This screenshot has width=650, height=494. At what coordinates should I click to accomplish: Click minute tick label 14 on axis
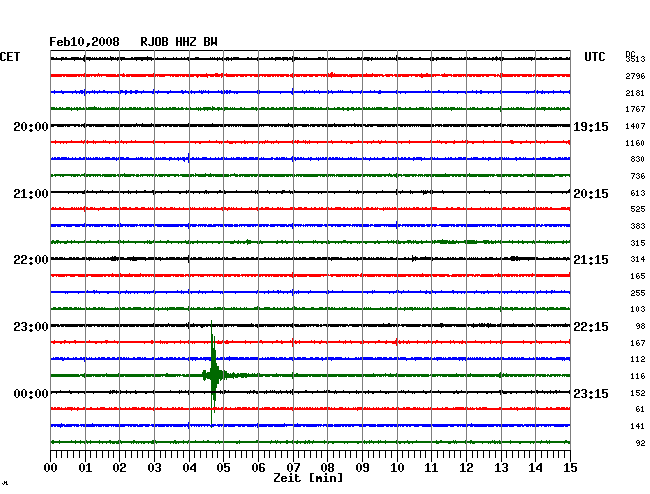click(535, 467)
